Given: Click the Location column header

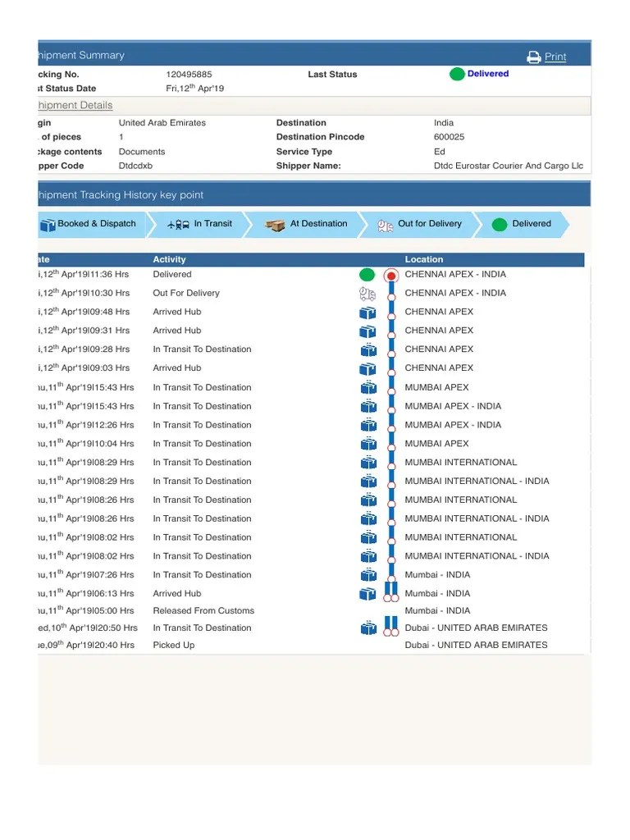Looking at the screenshot, I should click(x=424, y=259).
